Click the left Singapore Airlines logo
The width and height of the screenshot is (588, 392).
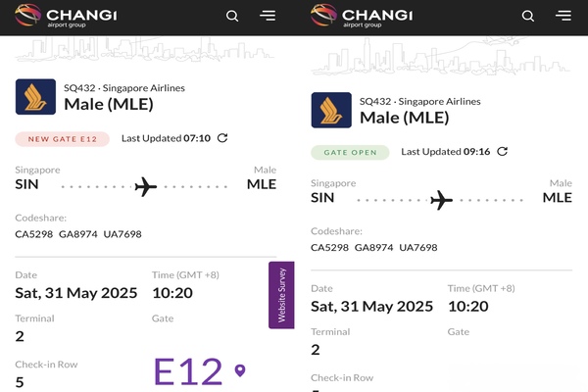tap(35, 97)
